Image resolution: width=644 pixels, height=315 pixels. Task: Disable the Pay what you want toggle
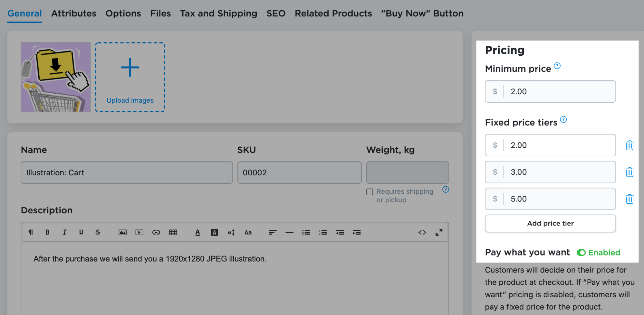pos(581,253)
